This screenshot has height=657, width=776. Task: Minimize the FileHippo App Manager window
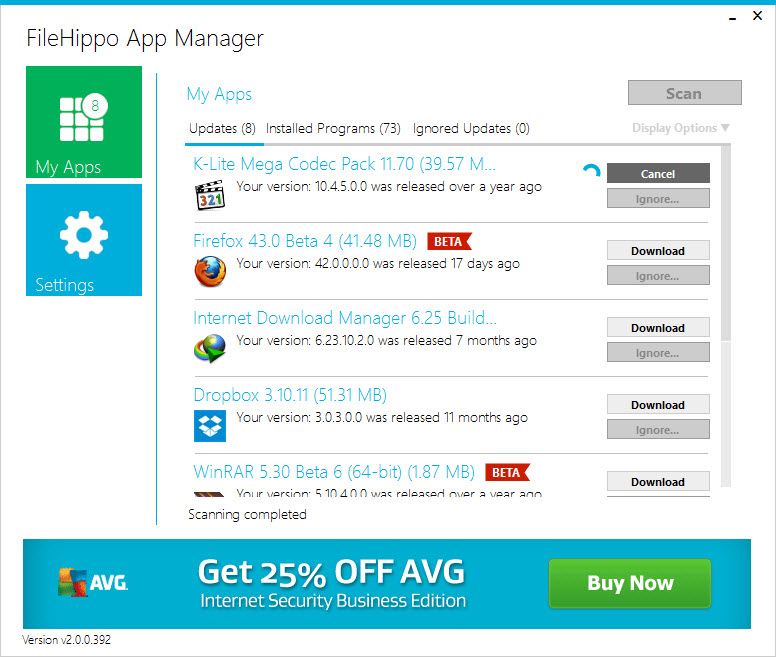click(732, 17)
